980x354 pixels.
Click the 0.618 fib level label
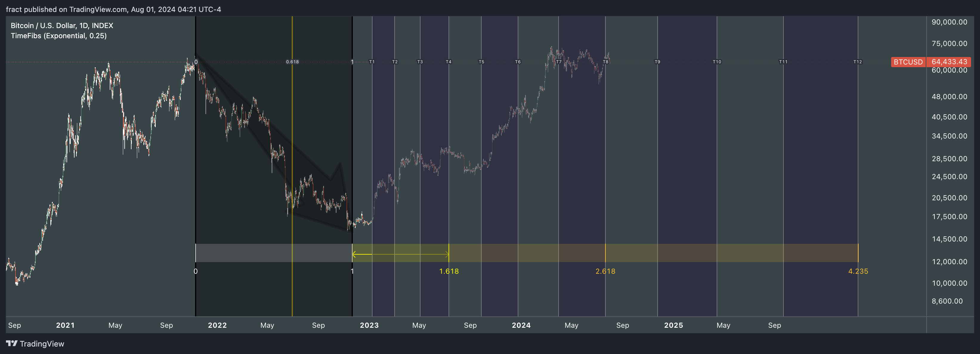[292, 62]
